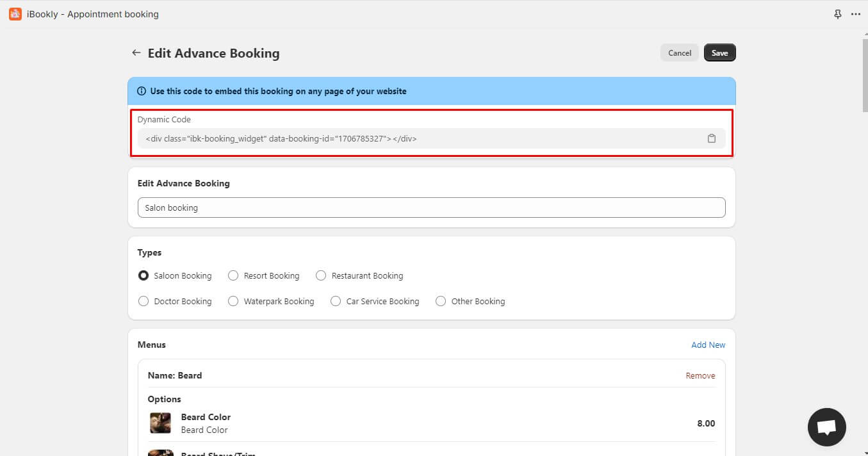Select the Saloon Booking radio option
Image resolution: width=868 pixels, height=456 pixels.
click(x=143, y=275)
